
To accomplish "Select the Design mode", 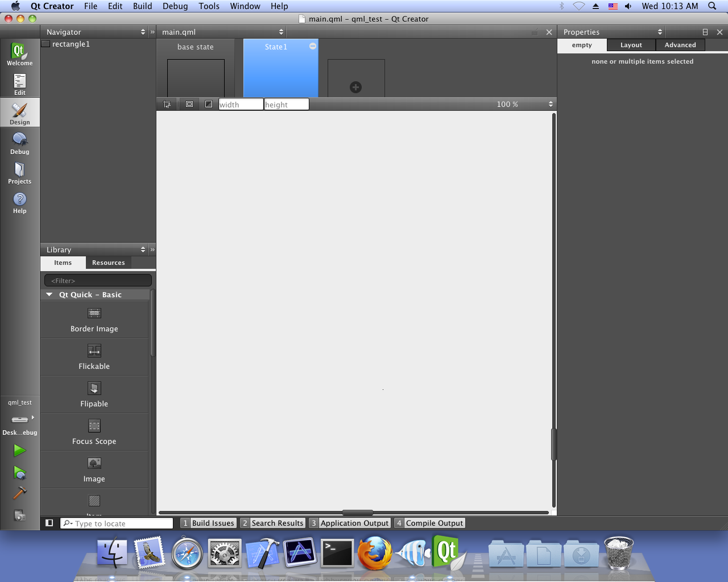I will [x=19, y=113].
